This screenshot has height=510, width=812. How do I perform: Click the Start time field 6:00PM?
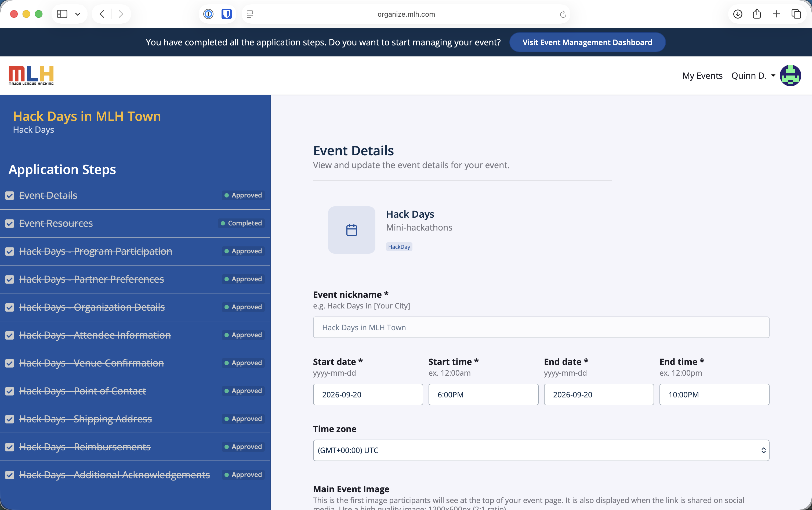(x=483, y=394)
